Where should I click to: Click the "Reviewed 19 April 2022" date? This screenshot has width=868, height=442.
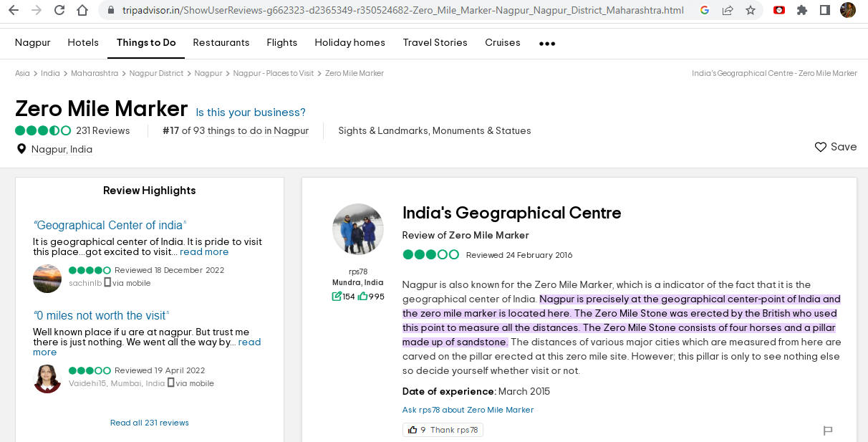(x=160, y=370)
